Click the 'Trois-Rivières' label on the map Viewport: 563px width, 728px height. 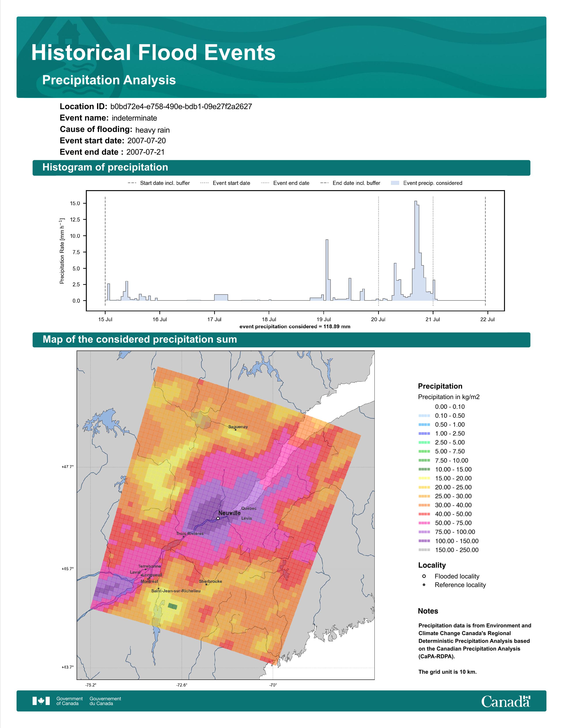[x=190, y=534]
